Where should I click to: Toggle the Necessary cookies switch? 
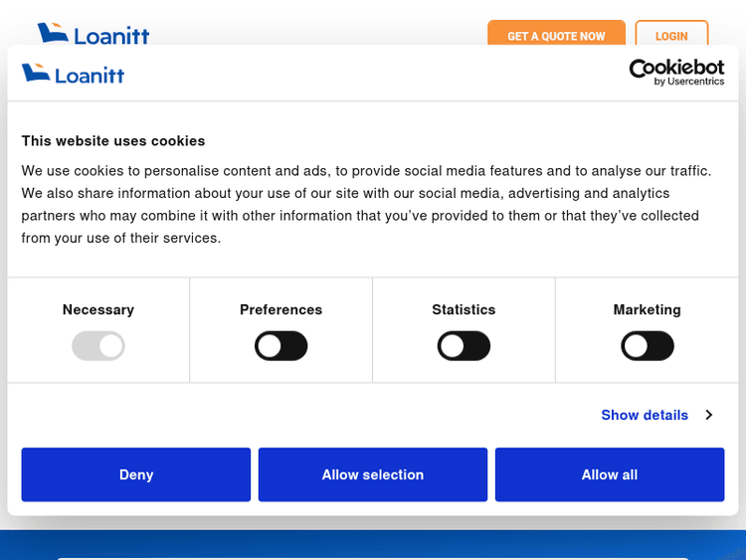pyautogui.click(x=97, y=346)
